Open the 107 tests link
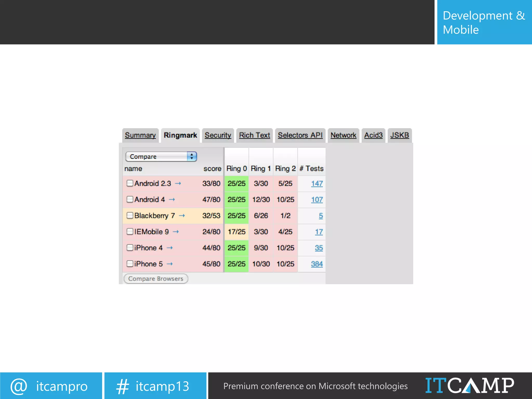The image size is (532, 399). click(317, 200)
